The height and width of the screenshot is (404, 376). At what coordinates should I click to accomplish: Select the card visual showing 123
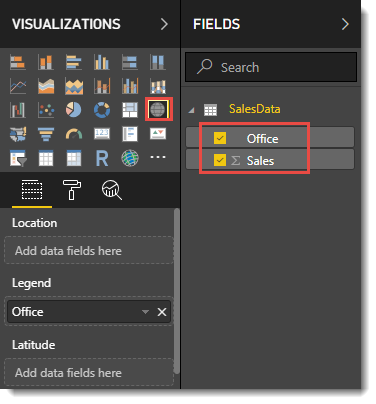(102, 134)
